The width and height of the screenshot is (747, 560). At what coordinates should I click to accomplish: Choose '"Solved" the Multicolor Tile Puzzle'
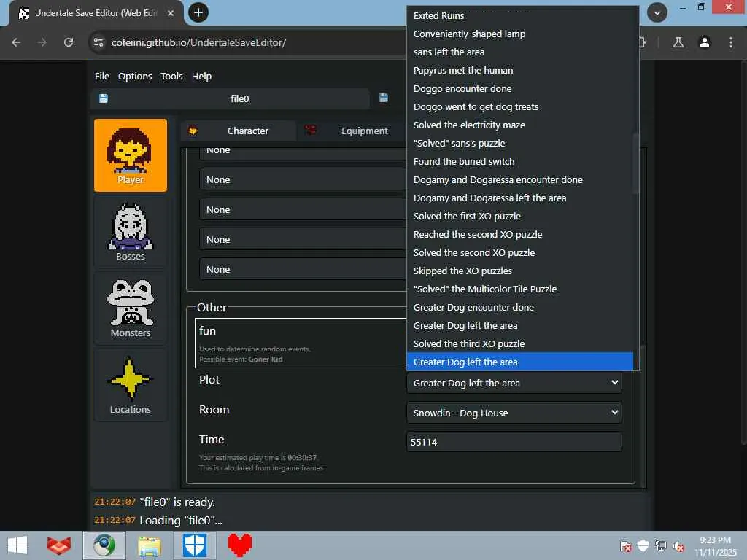[519, 289]
